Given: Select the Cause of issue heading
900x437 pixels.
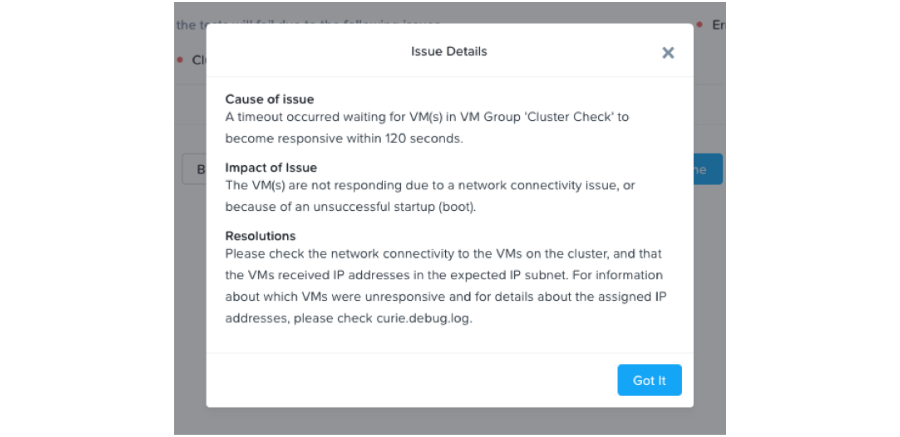Looking at the screenshot, I should pos(269,99).
